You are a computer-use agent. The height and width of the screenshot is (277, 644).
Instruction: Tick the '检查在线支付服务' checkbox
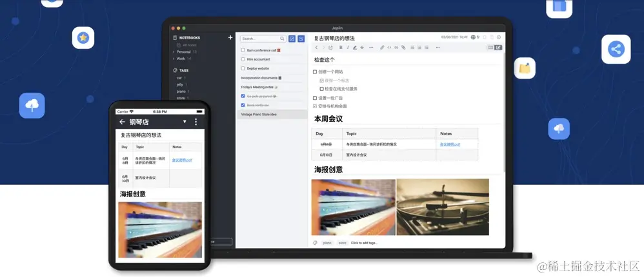pos(321,88)
